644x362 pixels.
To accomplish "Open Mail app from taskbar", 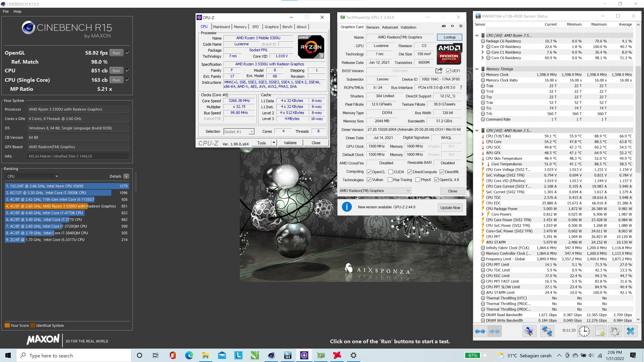I will [222, 355].
